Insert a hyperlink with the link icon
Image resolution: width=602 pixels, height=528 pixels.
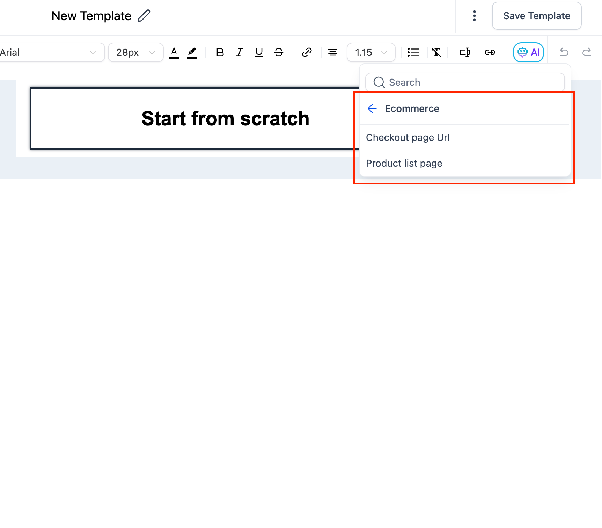click(x=306, y=52)
